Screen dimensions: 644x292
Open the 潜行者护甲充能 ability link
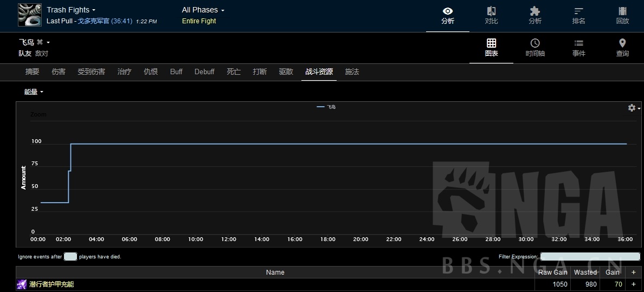click(x=51, y=284)
